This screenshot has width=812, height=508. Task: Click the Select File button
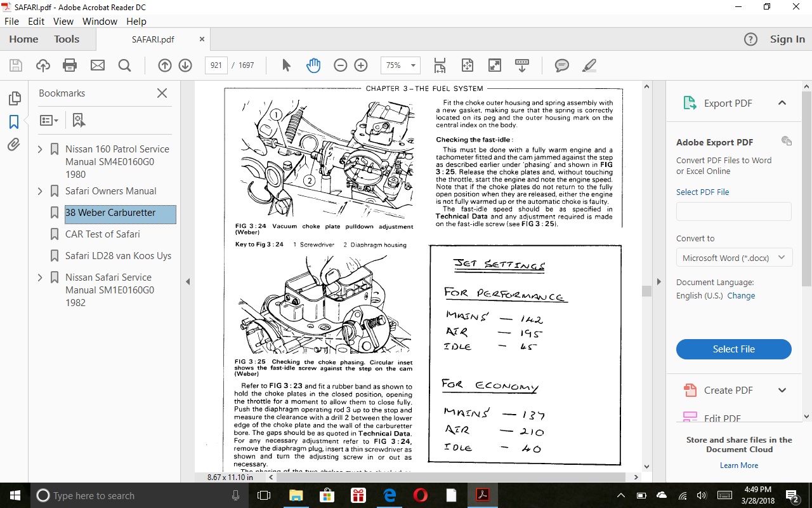(x=734, y=349)
